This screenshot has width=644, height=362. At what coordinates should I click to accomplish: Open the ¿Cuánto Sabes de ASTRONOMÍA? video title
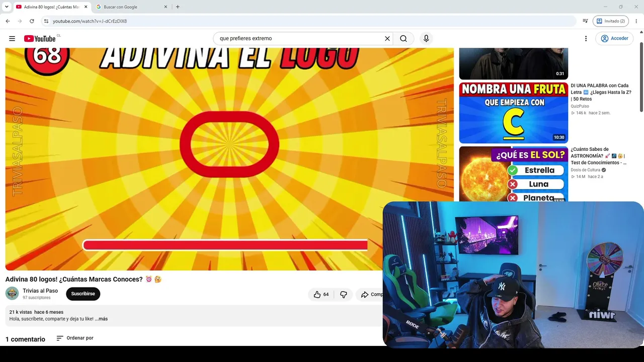(599, 156)
